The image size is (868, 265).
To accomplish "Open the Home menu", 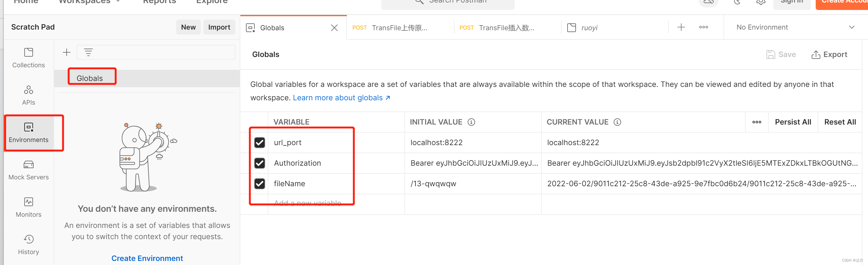I will pos(26,2).
